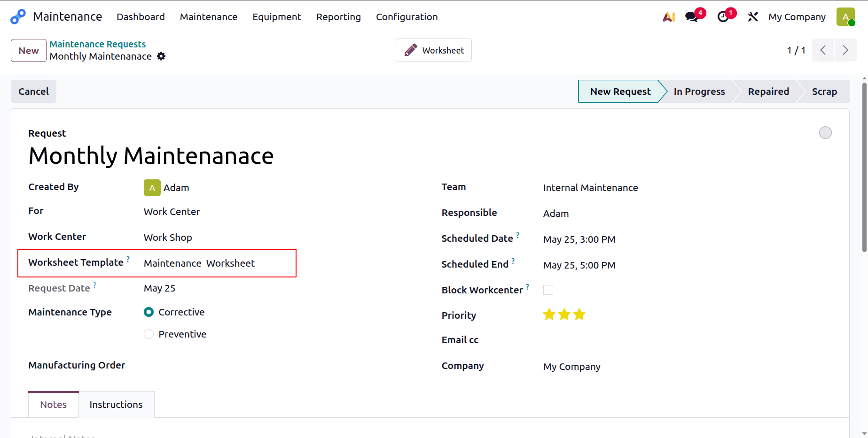Edit the Monthly Maintenanace request title
The height and width of the screenshot is (438, 868).
(151, 156)
